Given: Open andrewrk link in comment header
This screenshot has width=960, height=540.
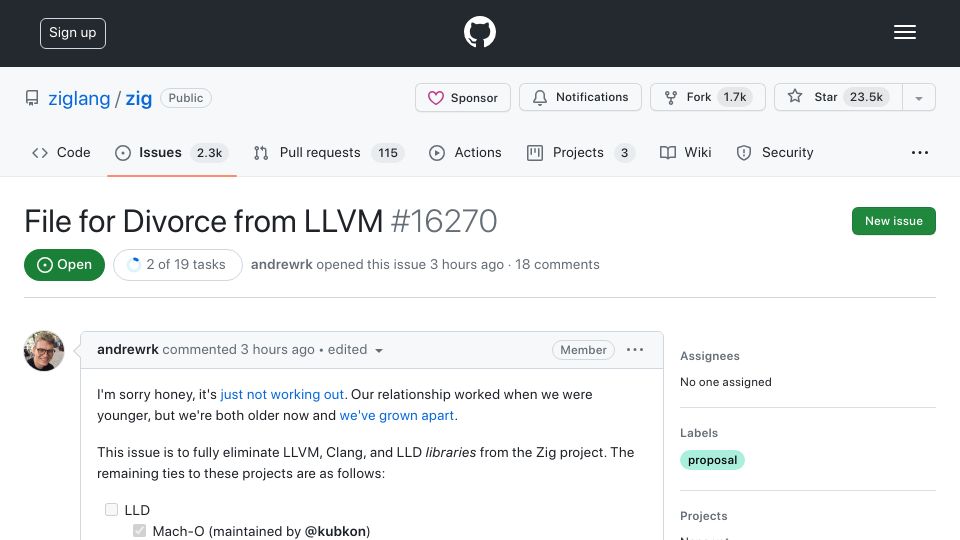Looking at the screenshot, I should coord(127,350).
